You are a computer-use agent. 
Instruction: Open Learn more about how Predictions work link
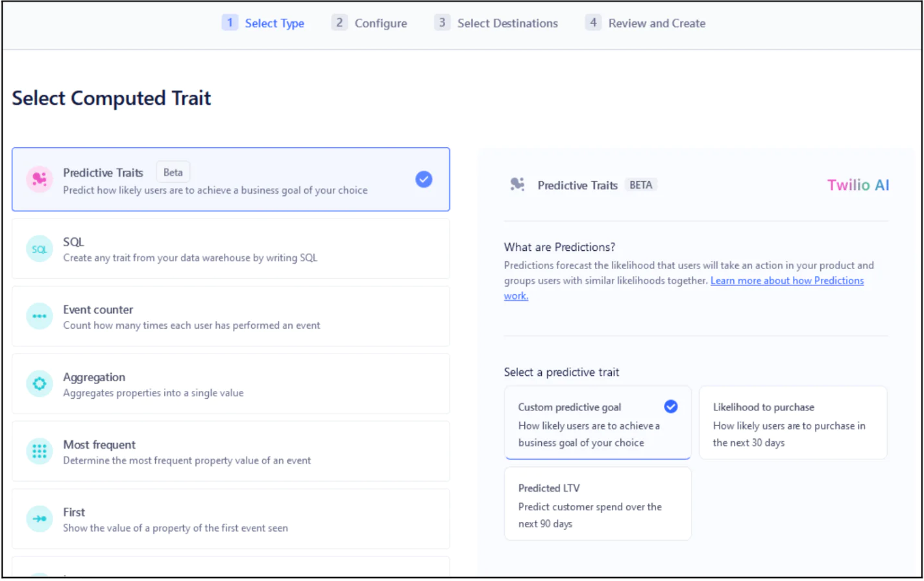(x=786, y=281)
